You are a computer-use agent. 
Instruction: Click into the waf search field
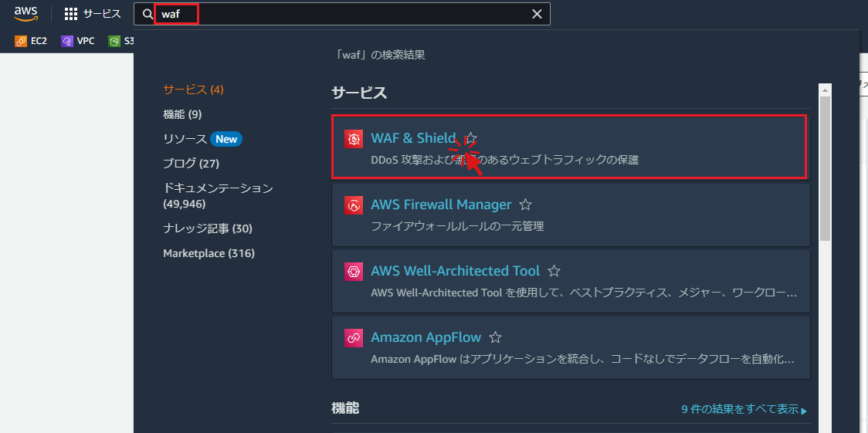point(348,14)
